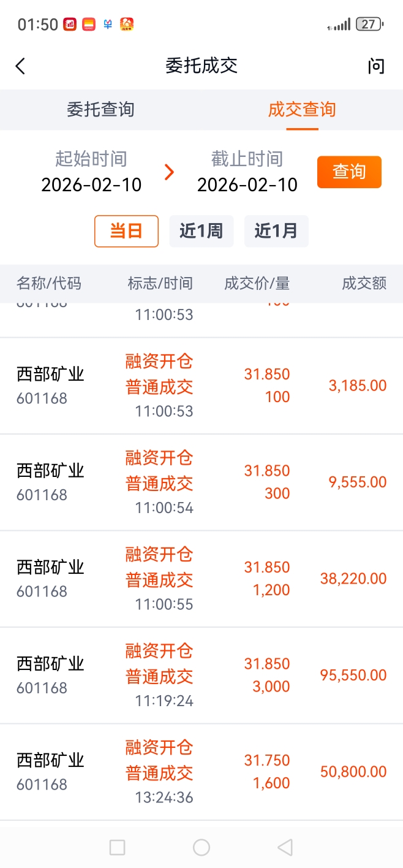This screenshot has width=403, height=868.
Task: Select the 当日 date range option
Action: click(x=126, y=231)
